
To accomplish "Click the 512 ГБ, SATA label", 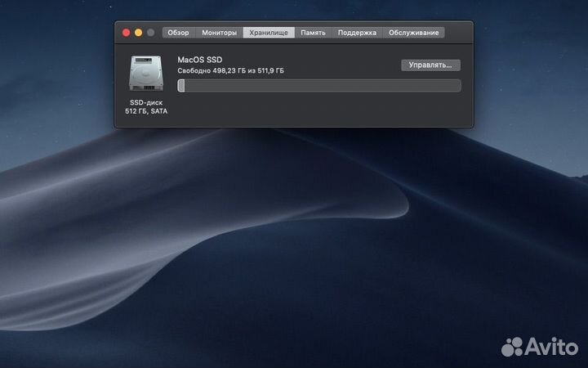I will click(146, 111).
